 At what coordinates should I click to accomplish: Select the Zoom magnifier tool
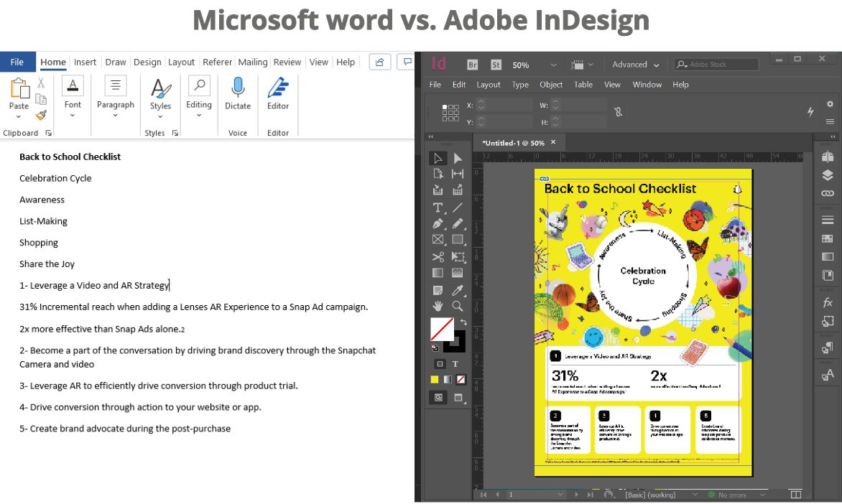(x=458, y=307)
